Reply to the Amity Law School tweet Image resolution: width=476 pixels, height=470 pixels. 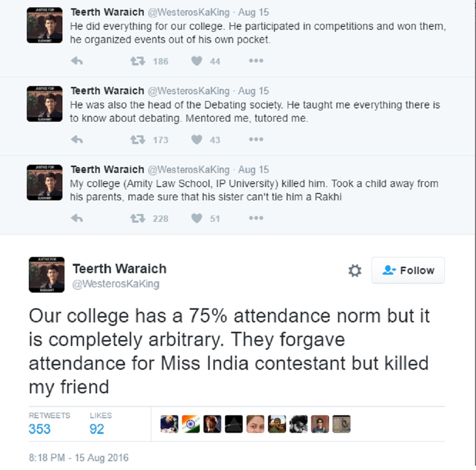(x=77, y=218)
